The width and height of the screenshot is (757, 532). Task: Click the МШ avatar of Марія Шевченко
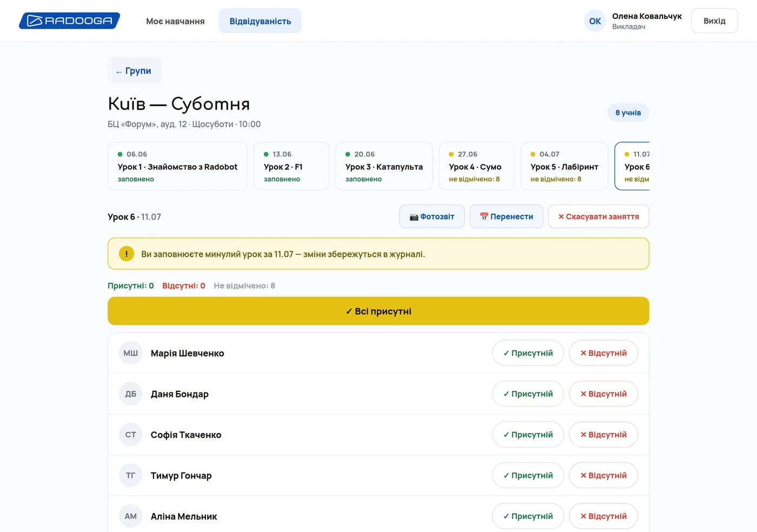(131, 353)
